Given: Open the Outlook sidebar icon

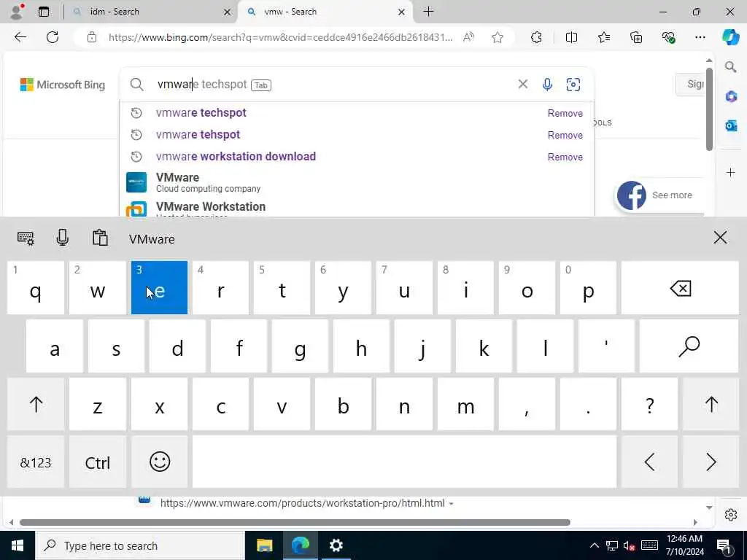Looking at the screenshot, I should (731, 125).
